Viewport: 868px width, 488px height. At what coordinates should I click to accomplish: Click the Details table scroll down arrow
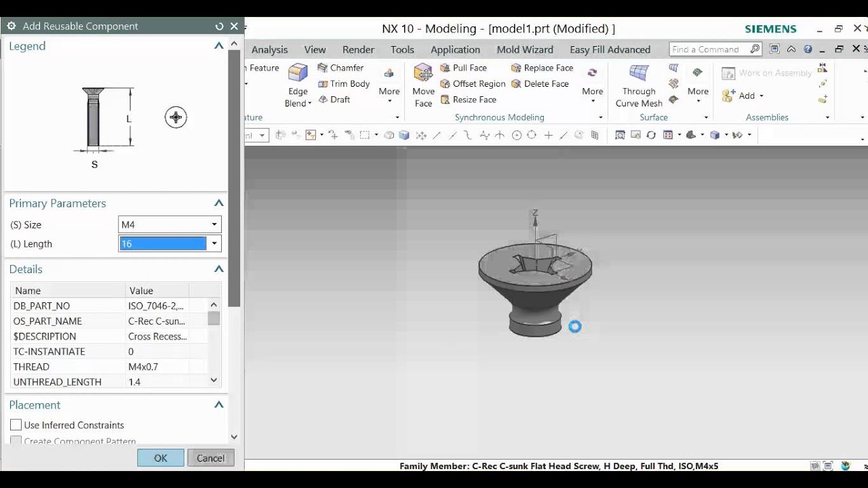[x=214, y=380]
